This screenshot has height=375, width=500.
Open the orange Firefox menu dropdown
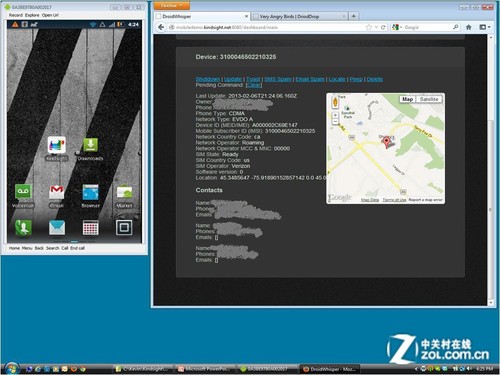pos(172,6)
